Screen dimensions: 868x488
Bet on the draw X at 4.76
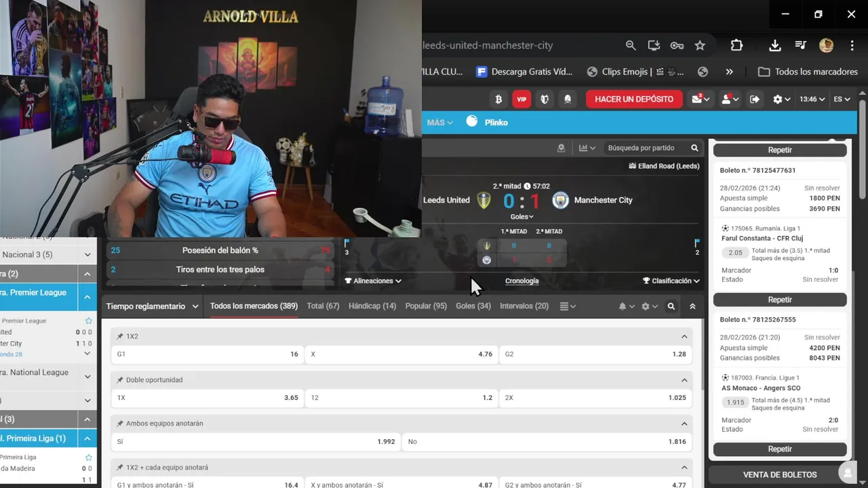point(401,354)
